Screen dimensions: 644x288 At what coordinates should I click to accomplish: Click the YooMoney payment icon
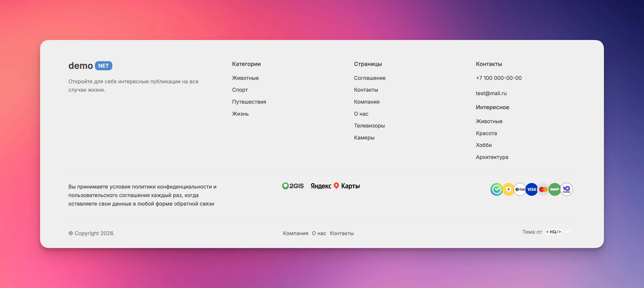click(x=566, y=189)
